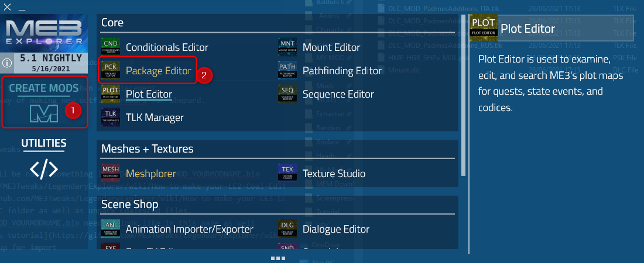Viewport: 644px width, 263px height.
Task: Click the Animation Importer/Exporter ANI icon
Action: [x=110, y=229]
